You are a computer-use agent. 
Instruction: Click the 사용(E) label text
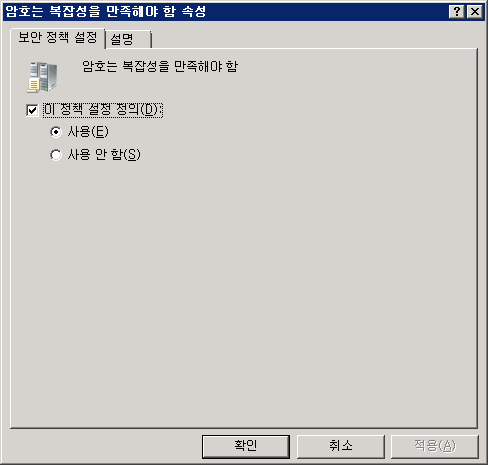point(88,132)
